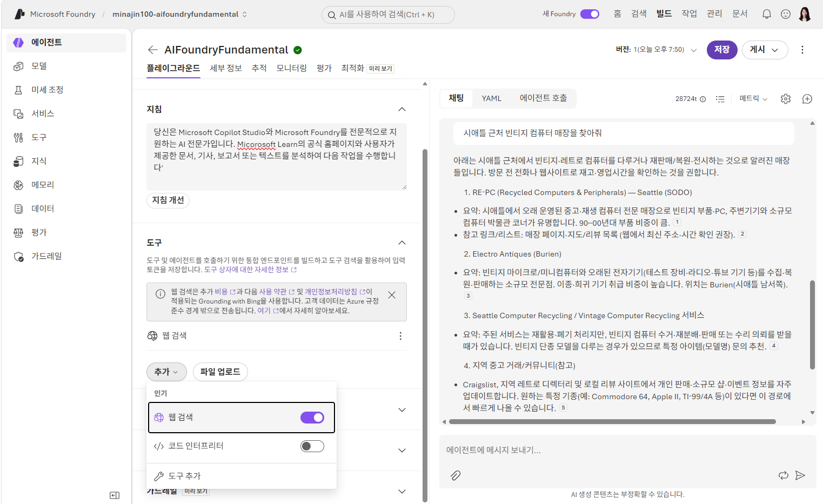The width and height of the screenshot is (823, 504).
Task: Switch to the 모니터링 tab
Action: 292,68
